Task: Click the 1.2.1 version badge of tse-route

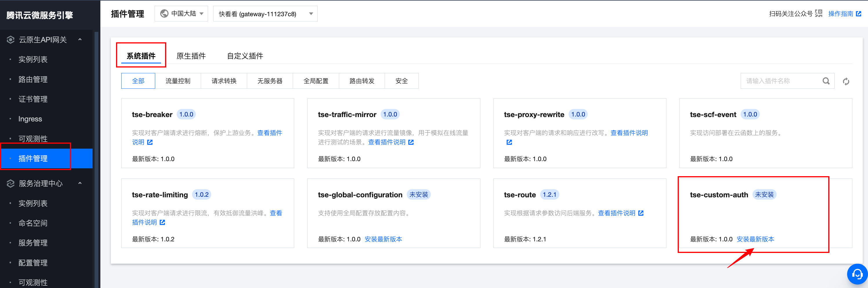Action: coord(549,195)
